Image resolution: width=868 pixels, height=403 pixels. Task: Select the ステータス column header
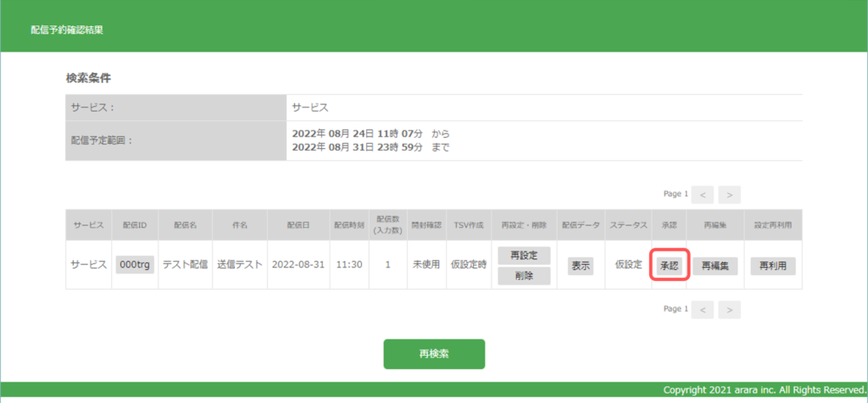tap(628, 225)
